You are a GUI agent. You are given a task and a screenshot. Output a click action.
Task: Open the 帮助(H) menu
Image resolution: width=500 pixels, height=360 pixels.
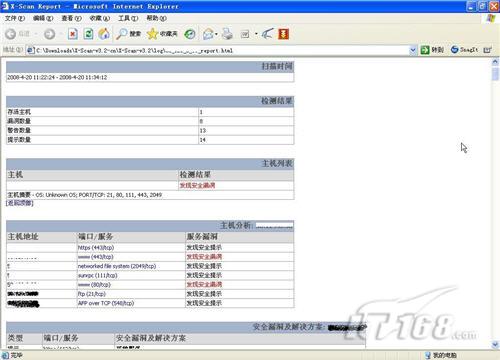[x=156, y=18]
